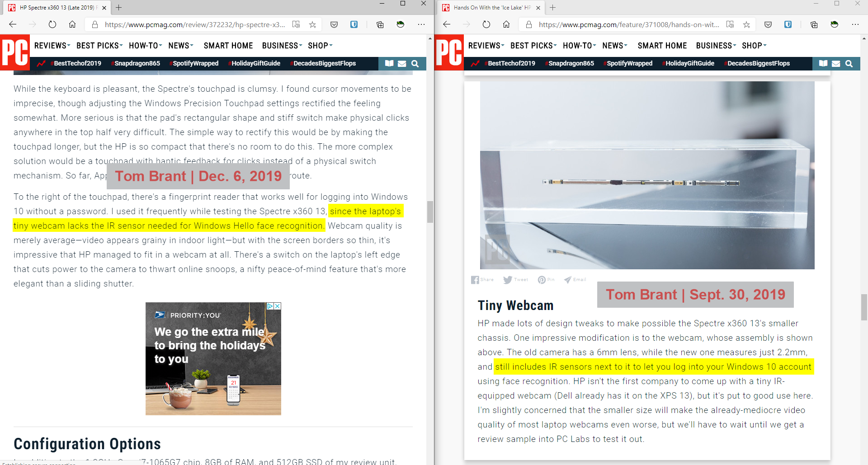The height and width of the screenshot is (465, 868).
Task: Tweet the Tiny Webcam article
Action: (516, 280)
